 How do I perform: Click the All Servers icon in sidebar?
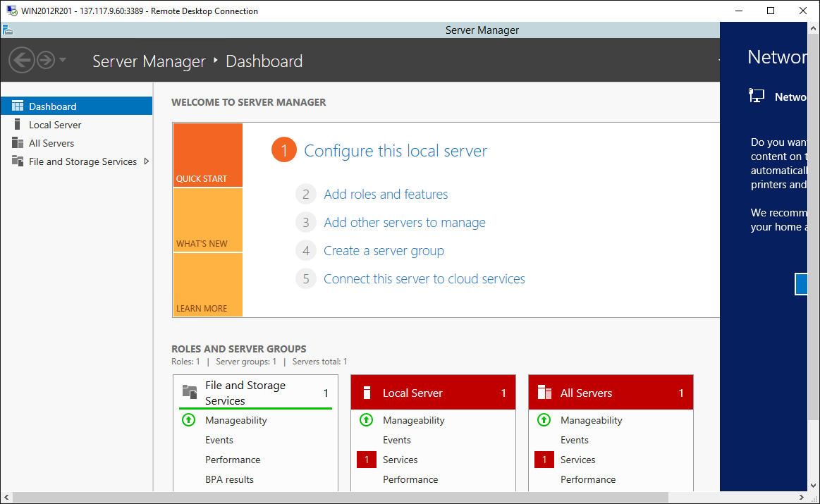click(x=18, y=142)
